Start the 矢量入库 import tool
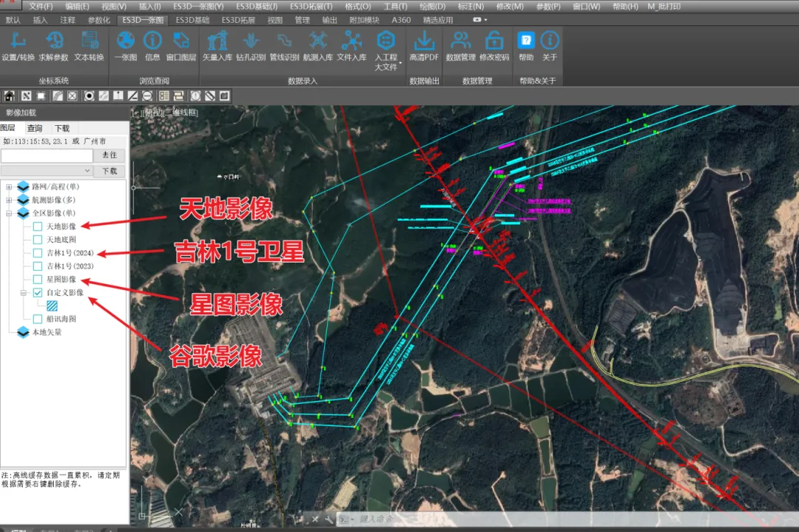This screenshot has width=799, height=532. pos(218,46)
